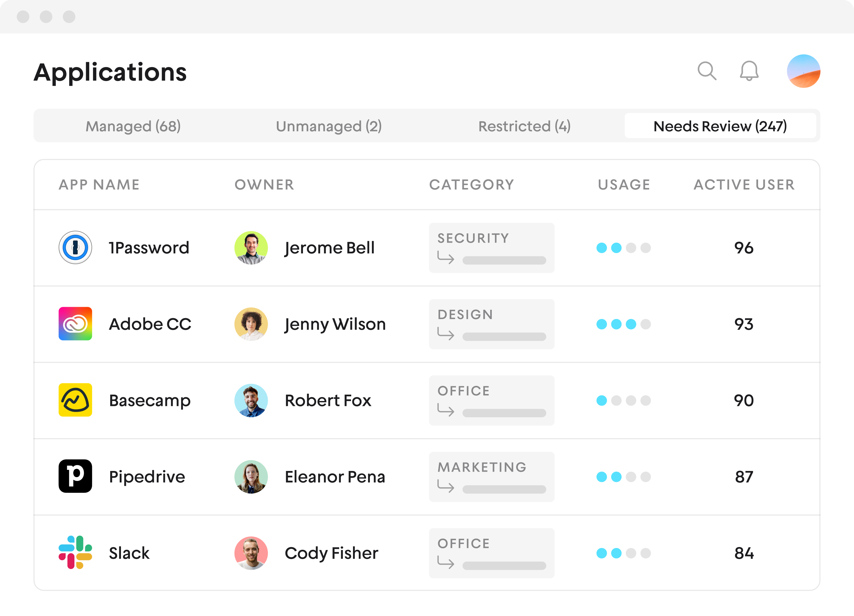Click the 1Password app icon
The width and height of the screenshot is (854, 616).
tap(75, 248)
